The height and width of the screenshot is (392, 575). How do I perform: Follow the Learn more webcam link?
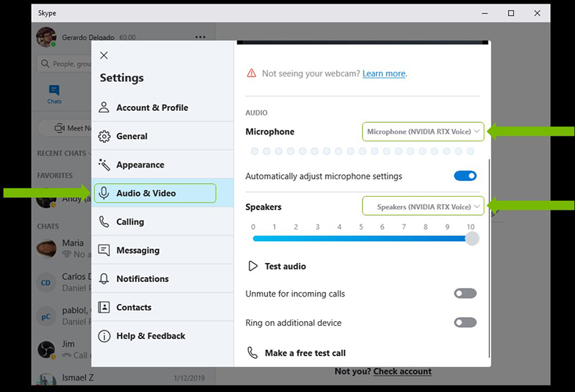point(384,74)
